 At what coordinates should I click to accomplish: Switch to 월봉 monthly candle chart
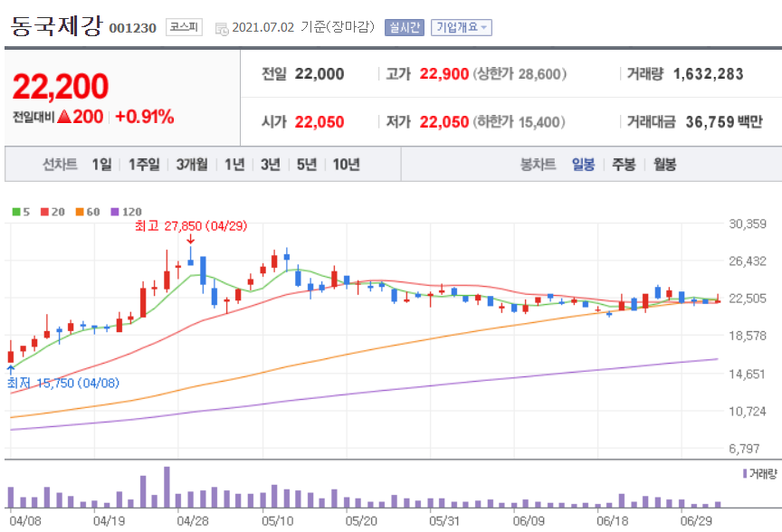[665, 164]
